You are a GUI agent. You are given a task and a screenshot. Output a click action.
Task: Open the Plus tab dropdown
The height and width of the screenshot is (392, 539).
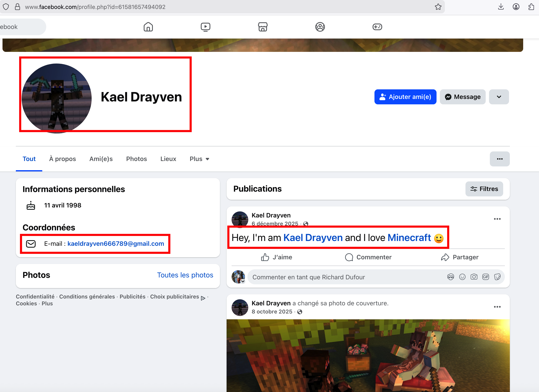199,159
